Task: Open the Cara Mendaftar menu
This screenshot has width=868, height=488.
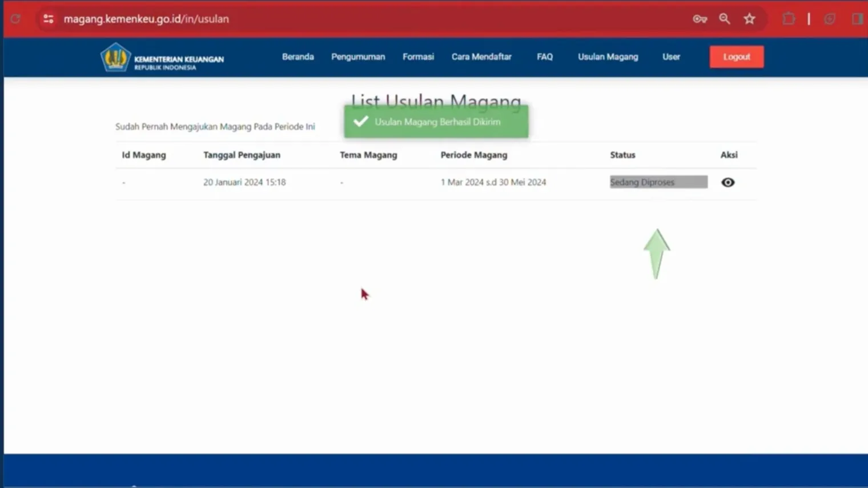Action: 481,57
